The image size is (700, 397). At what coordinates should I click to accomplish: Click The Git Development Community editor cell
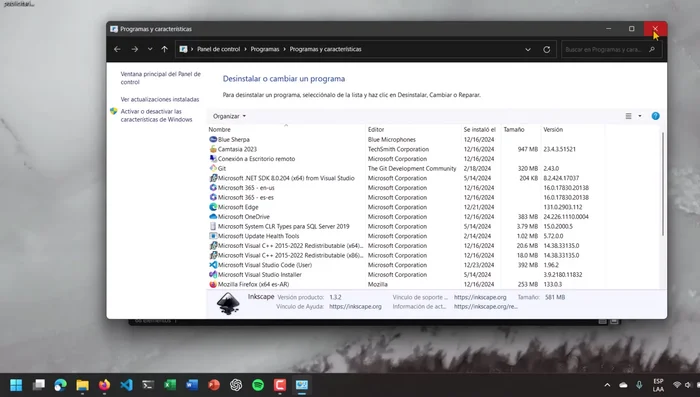412,168
